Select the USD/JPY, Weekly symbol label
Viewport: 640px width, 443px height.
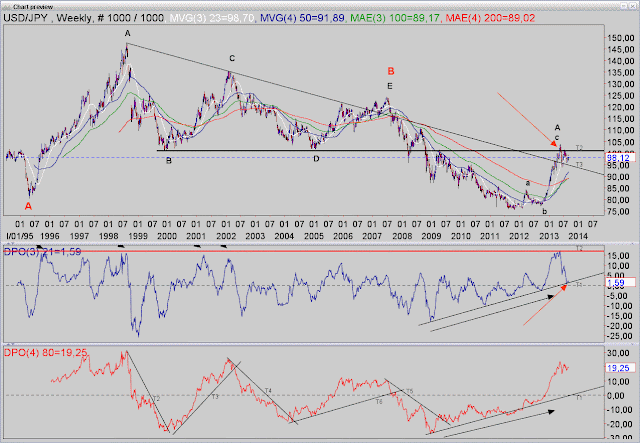[48, 18]
